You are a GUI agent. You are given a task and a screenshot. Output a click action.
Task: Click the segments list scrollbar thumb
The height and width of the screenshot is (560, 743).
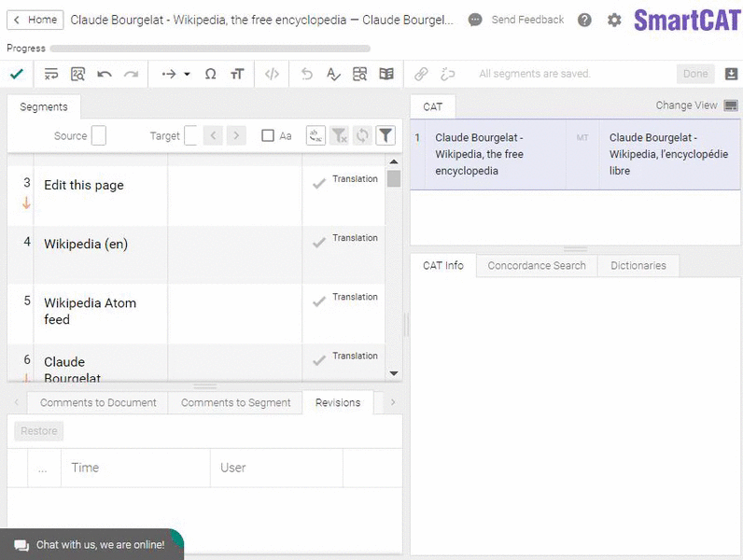pos(393,178)
